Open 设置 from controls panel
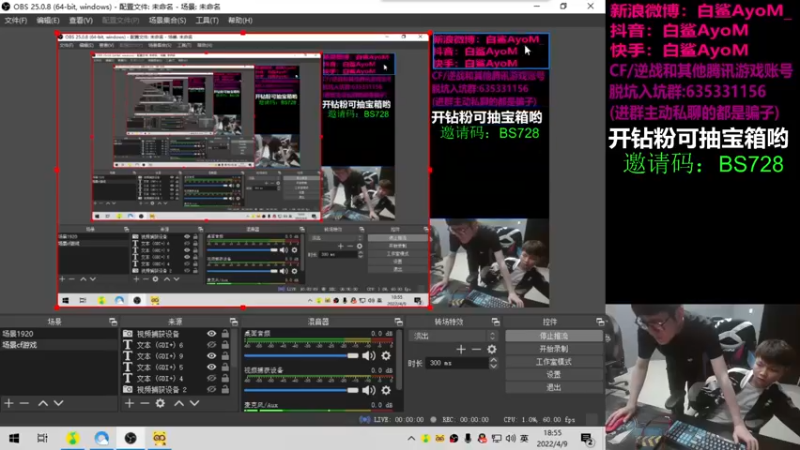 554,374
